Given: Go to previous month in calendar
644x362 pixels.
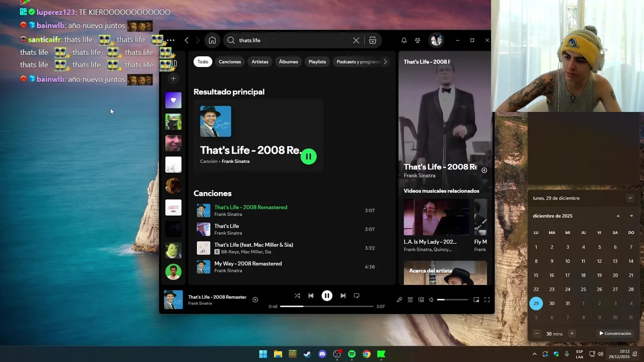Looking at the screenshot, I should [618, 216].
